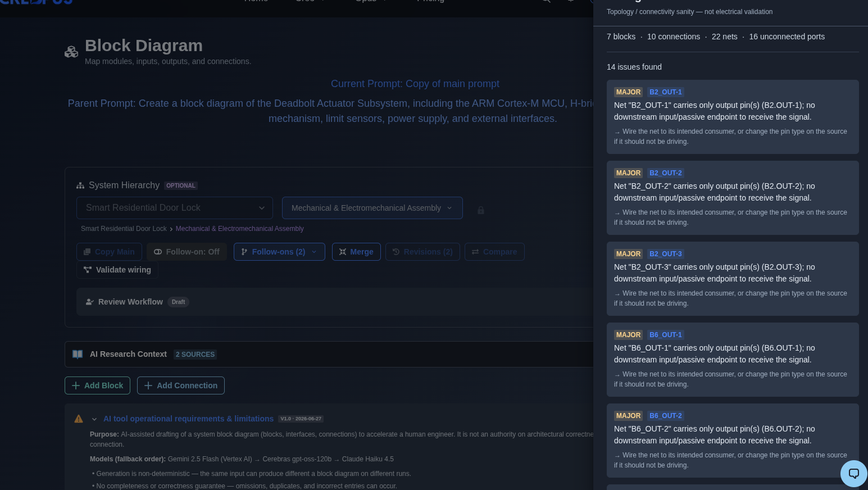This screenshot has height=490, width=868.
Task: Click the Mechanical & Electromechanical Assembly breadcrumb
Action: (240, 229)
